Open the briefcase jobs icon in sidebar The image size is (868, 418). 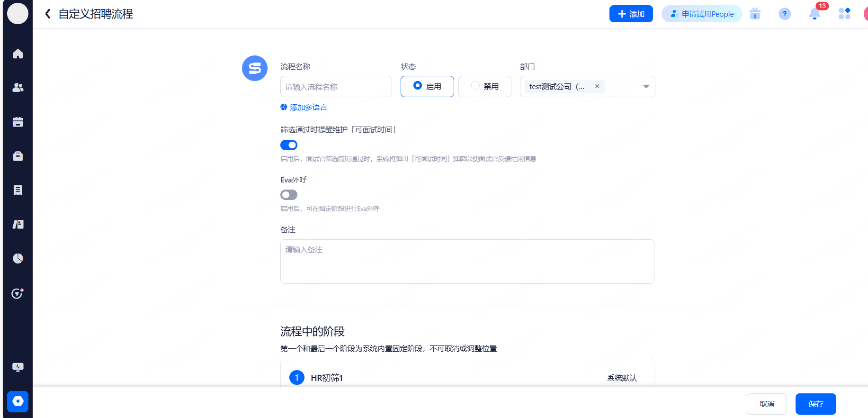pyautogui.click(x=18, y=156)
